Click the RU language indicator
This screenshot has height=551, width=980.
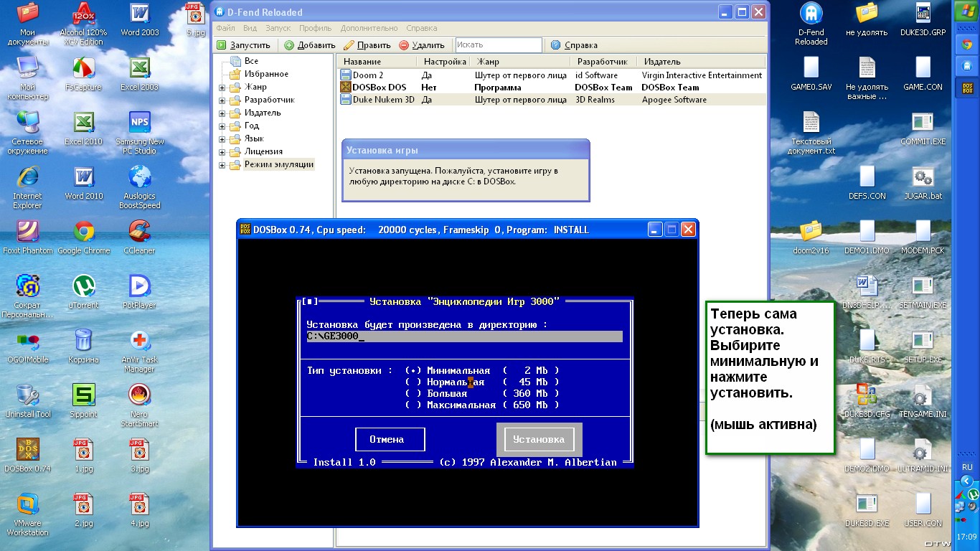[966, 466]
